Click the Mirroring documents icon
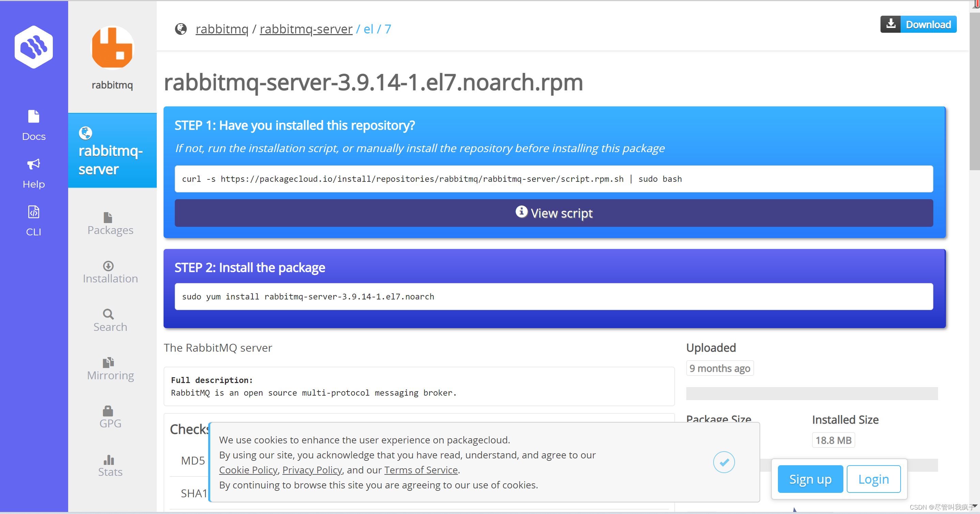Viewport: 980px width, 514px height. pos(108,362)
